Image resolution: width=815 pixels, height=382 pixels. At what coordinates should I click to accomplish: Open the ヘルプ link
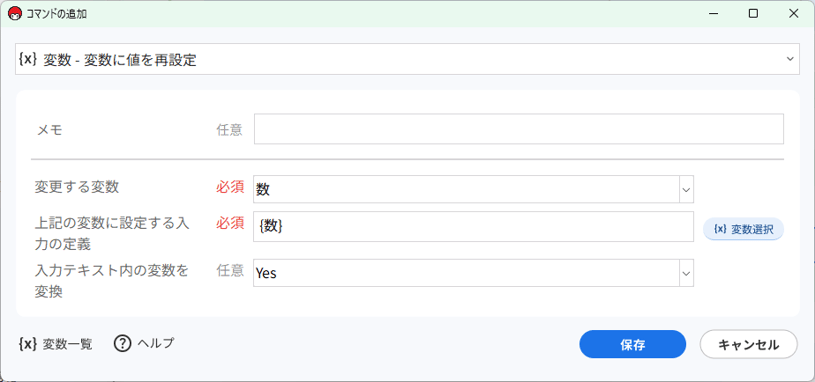pos(144,344)
